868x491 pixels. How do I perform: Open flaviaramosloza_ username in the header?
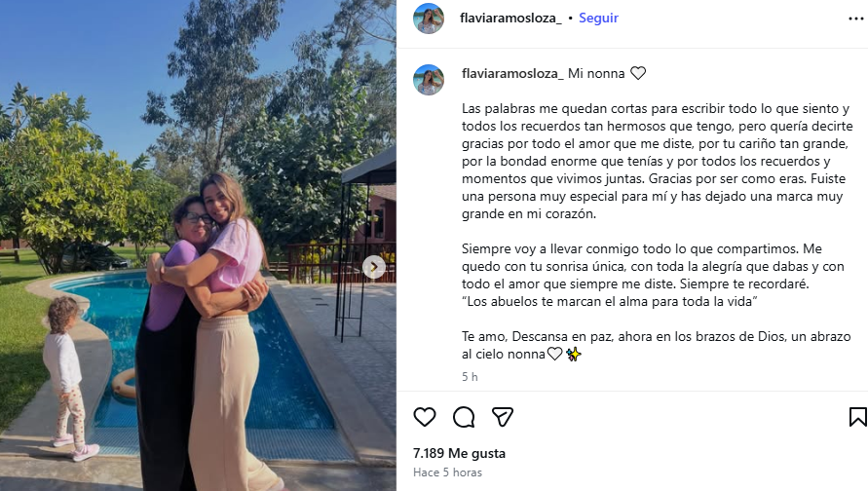click(x=510, y=19)
